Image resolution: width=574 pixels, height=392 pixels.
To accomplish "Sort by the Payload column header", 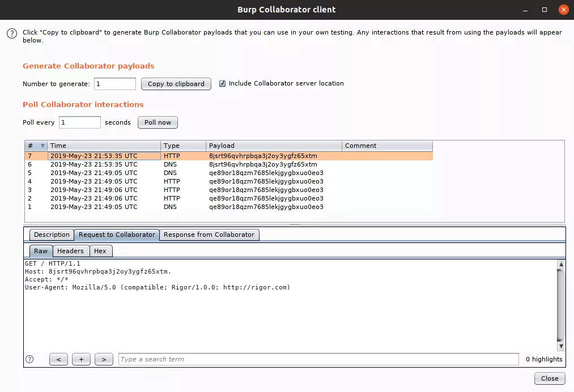I will (274, 146).
